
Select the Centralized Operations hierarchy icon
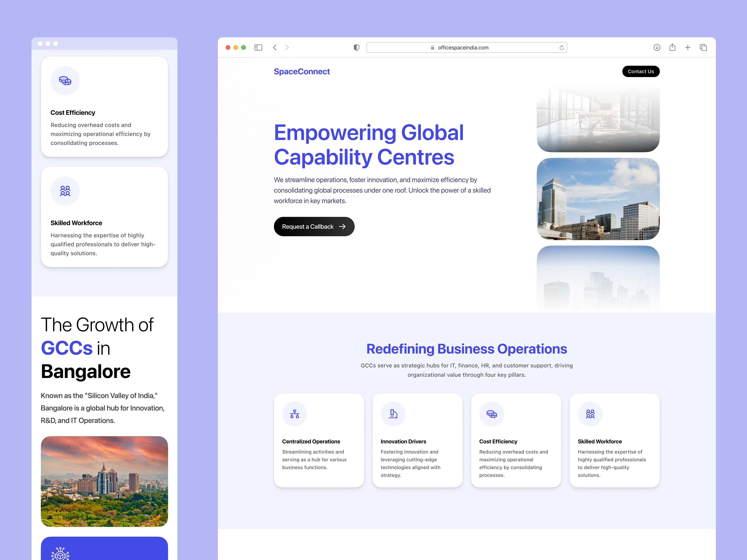point(295,414)
